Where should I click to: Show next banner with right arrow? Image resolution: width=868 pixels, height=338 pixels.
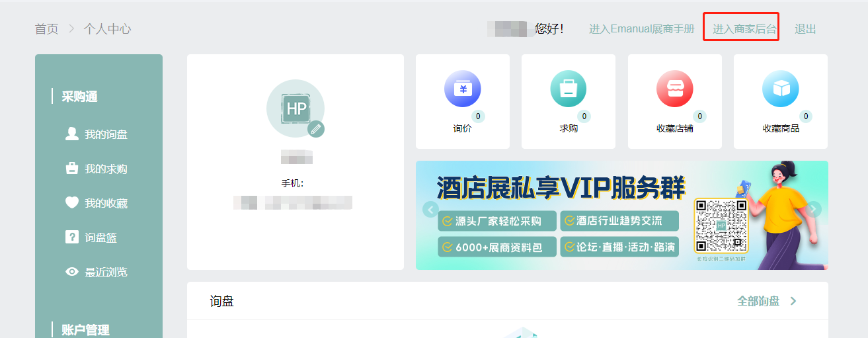[814, 210]
